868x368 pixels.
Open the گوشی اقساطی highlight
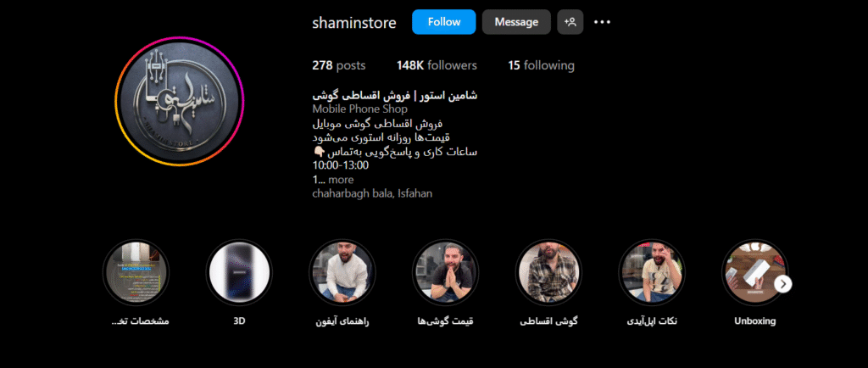548,272
